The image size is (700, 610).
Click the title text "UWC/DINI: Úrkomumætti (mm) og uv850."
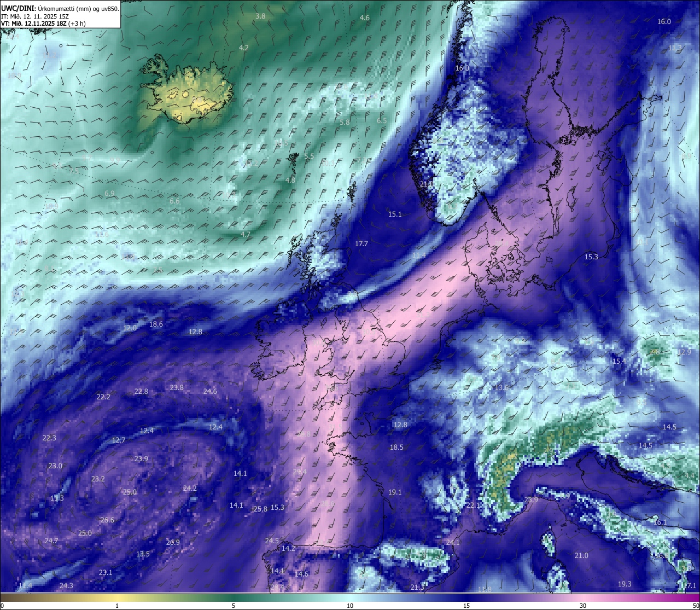click(x=60, y=8)
